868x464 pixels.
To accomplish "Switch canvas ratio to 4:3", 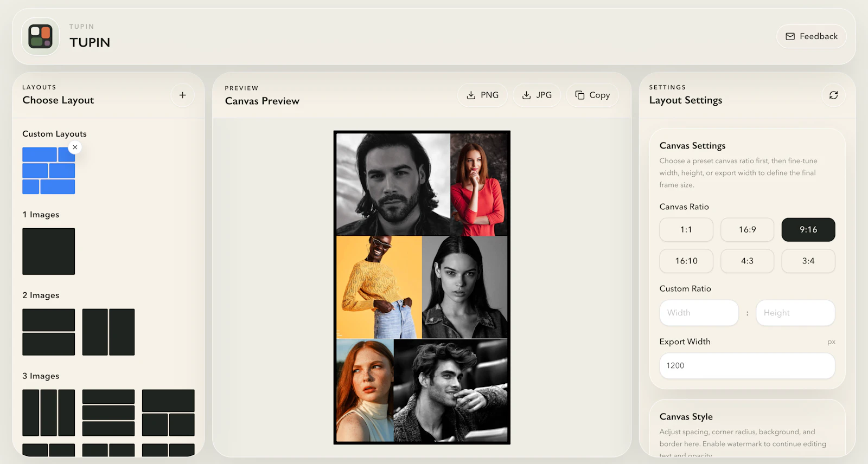I will pyautogui.click(x=748, y=261).
